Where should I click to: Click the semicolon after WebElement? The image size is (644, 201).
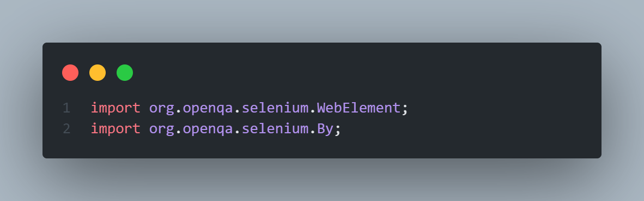[x=405, y=110]
